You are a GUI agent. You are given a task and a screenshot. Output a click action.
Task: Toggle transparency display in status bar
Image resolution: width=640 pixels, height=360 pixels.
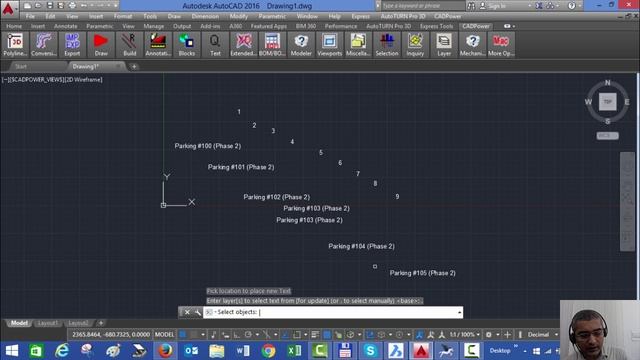click(327, 335)
